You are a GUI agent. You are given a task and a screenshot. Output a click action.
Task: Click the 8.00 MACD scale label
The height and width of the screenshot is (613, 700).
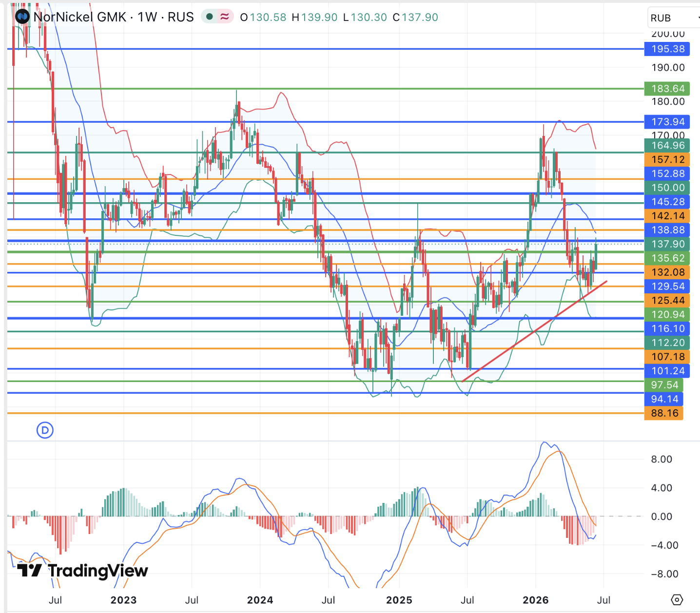[661, 459]
